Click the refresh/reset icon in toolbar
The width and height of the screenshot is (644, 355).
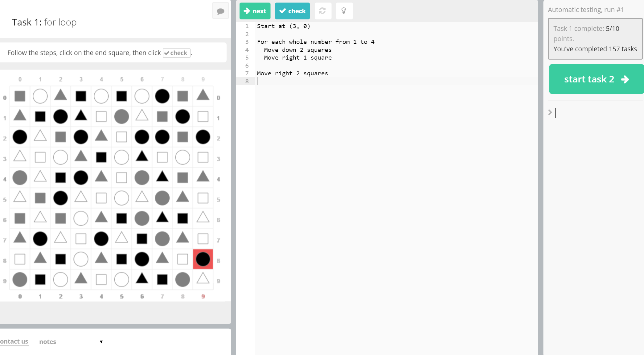322,11
